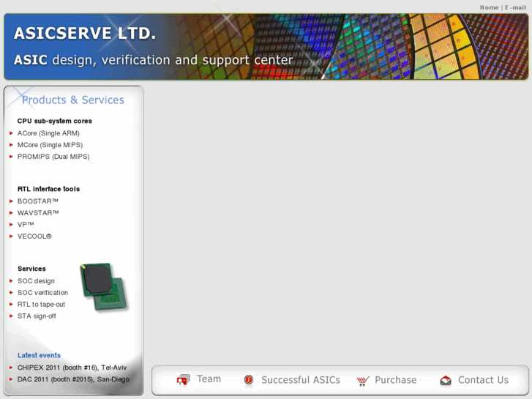
Task: Click the Products & Services heading
Action: [73, 100]
